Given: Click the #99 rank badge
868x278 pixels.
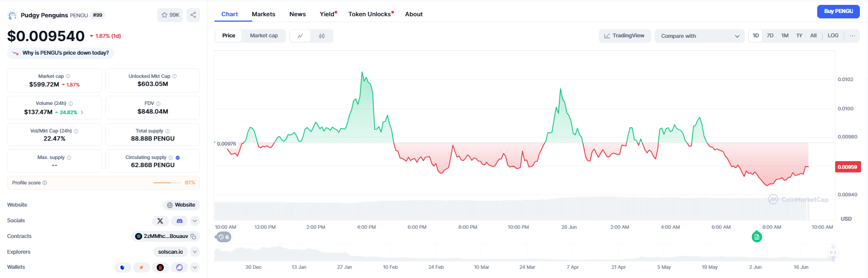Looking at the screenshot, I should pyautogui.click(x=97, y=15).
